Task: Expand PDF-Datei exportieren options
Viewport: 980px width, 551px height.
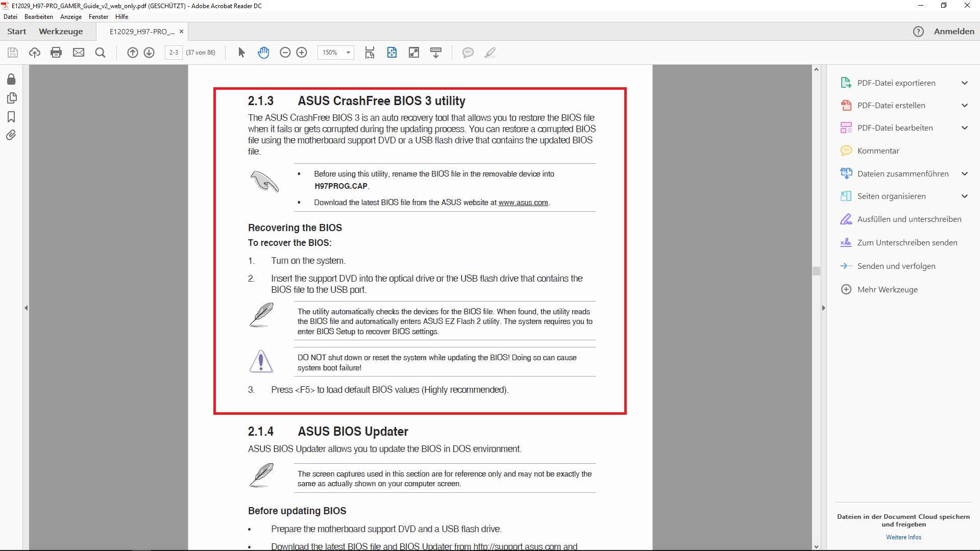Action: tap(965, 83)
